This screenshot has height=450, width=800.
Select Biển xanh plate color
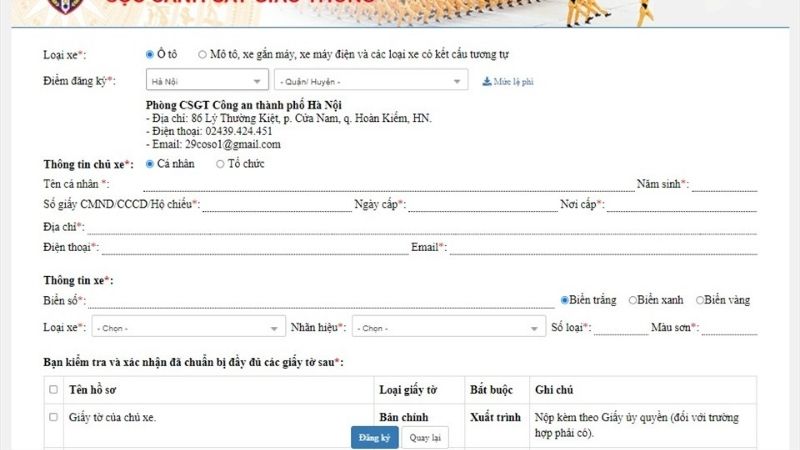[x=632, y=300]
